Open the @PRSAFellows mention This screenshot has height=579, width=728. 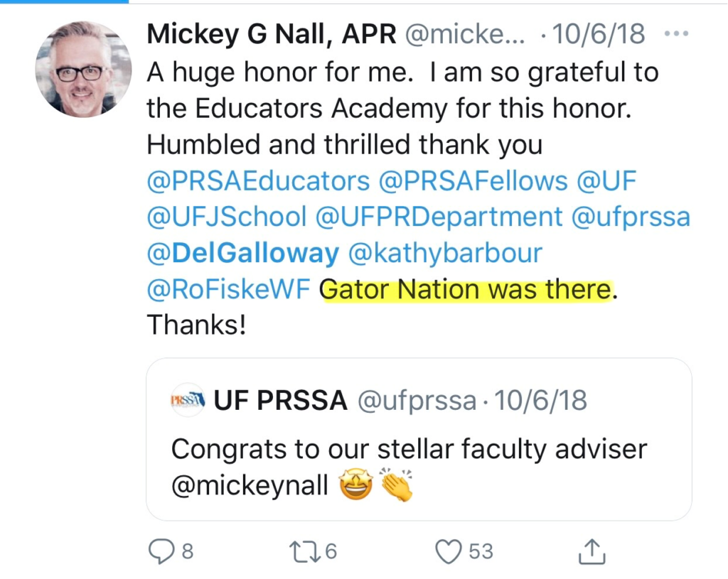pos(473,181)
